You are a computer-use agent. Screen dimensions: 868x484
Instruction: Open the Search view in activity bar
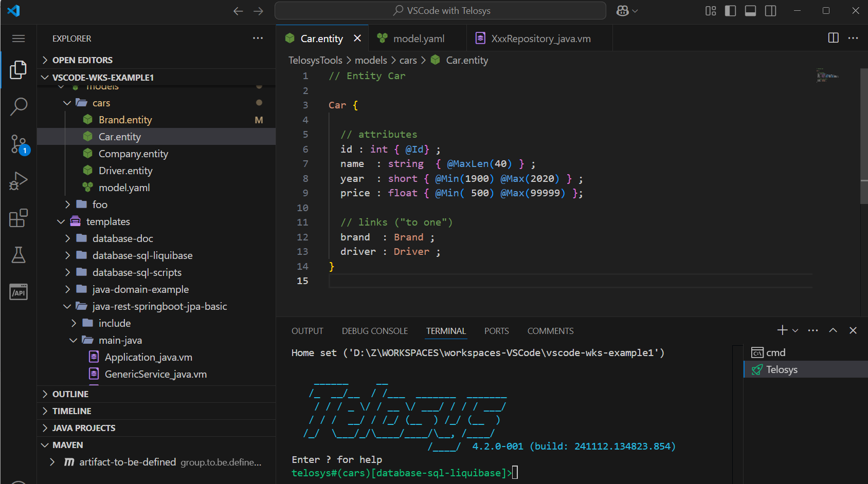(19, 107)
